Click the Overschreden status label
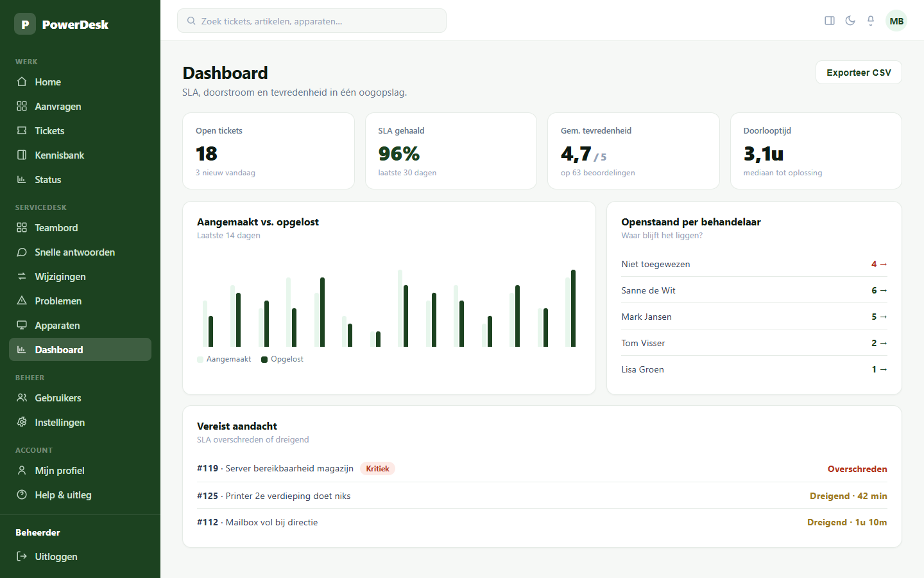This screenshot has height=578, width=924. coord(857,469)
